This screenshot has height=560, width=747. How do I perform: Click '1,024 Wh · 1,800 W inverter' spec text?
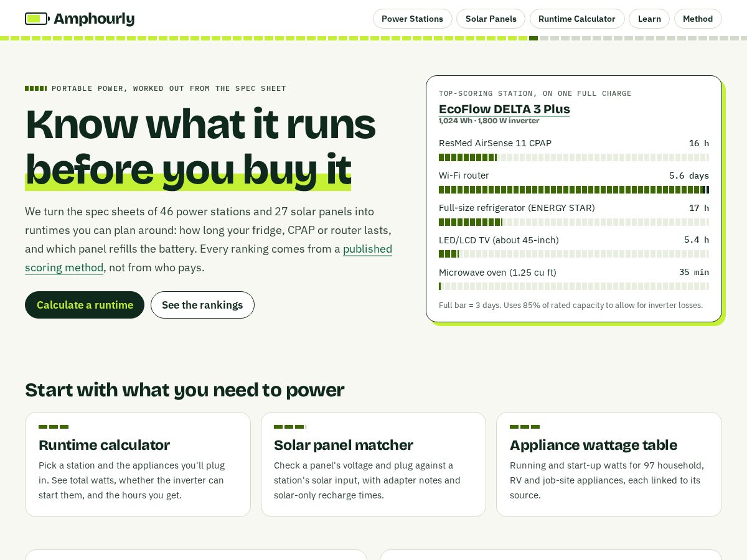point(489,121)
